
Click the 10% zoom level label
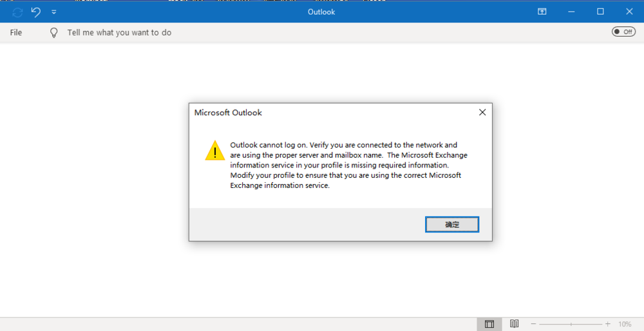(x=625, y=324)
